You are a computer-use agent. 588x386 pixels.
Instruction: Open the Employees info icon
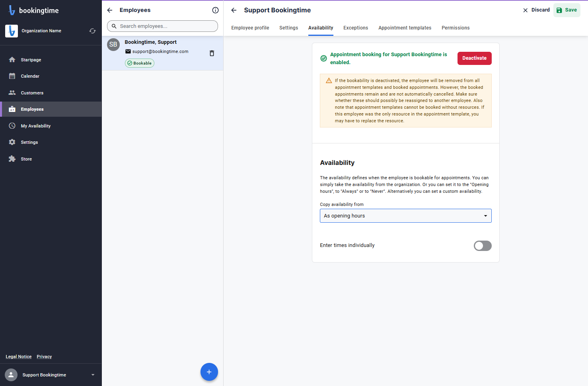215,10
